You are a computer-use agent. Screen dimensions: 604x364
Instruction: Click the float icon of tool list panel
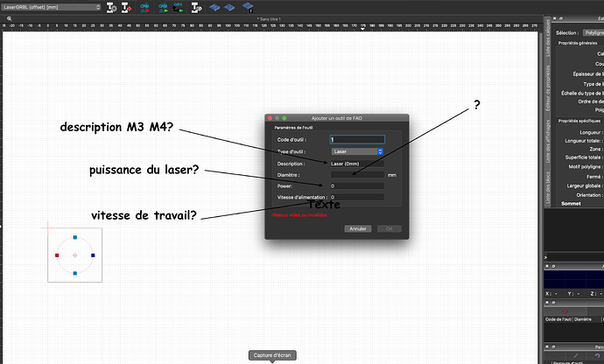coord(553,303)
